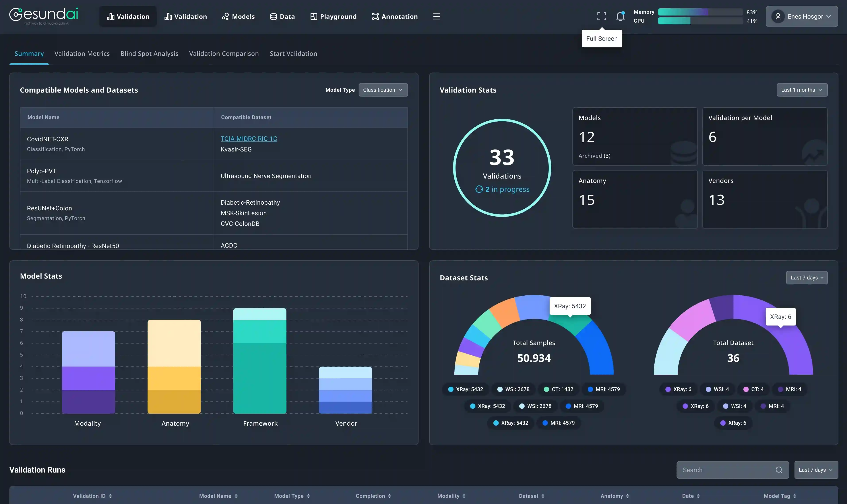Viewport: 847px width, 504px height.
Task: Click the validations in-progress refresh icon
Action: [x=479, y=189]
